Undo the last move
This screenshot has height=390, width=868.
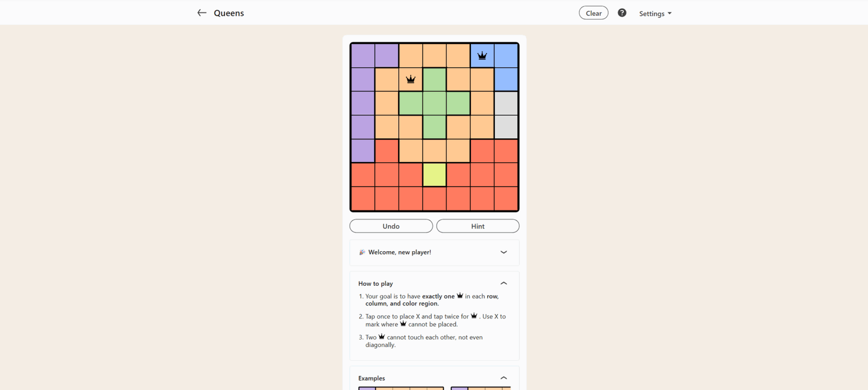pyautogui.click(x=391, y=226)
